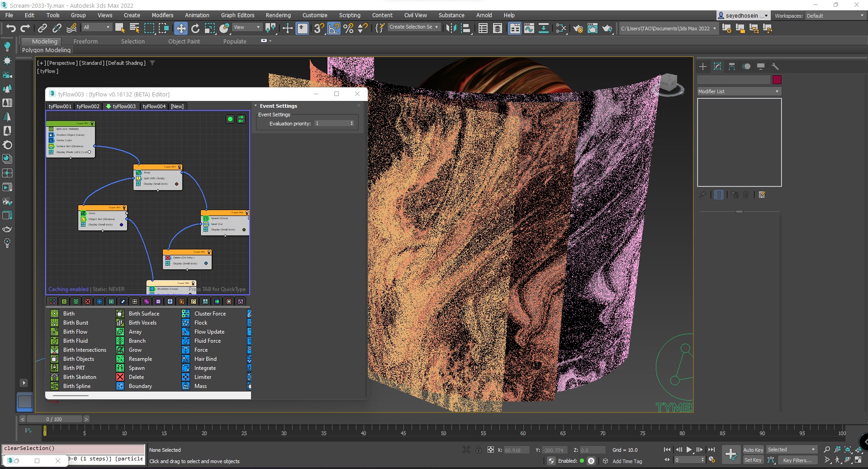The height and width of the screenshot is (469, 868).
Task: Open the selection filter All dropdown
Action: 97,28
